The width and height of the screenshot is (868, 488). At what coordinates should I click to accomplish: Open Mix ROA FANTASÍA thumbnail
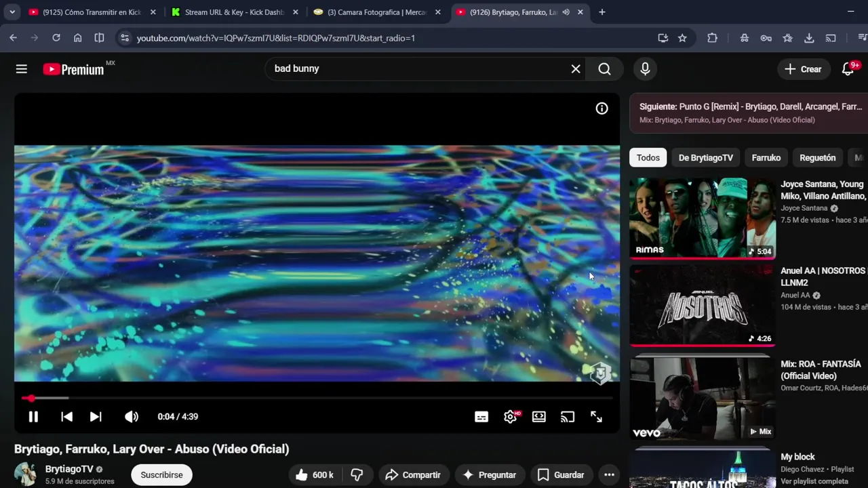click(703, 398)
